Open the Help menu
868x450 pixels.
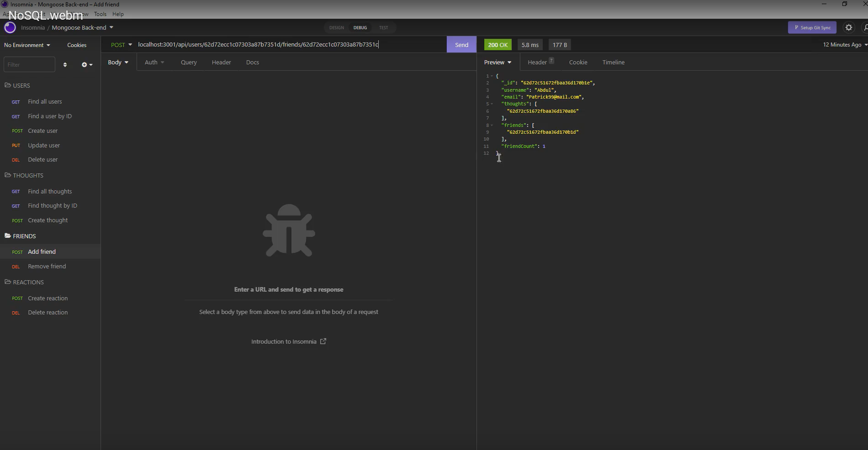coord(118,14)
